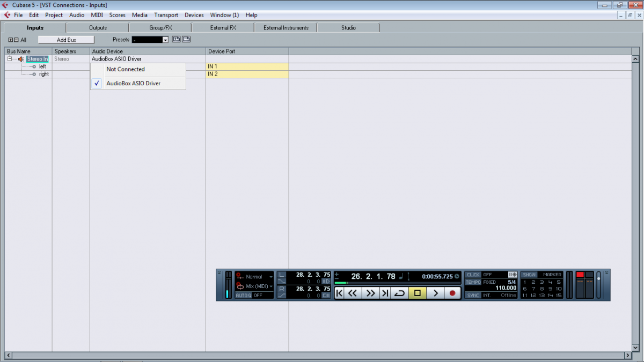The height and width of the screenshot is (362, 644).
Task: Open the MIDI menu
Action: [97, 15]
